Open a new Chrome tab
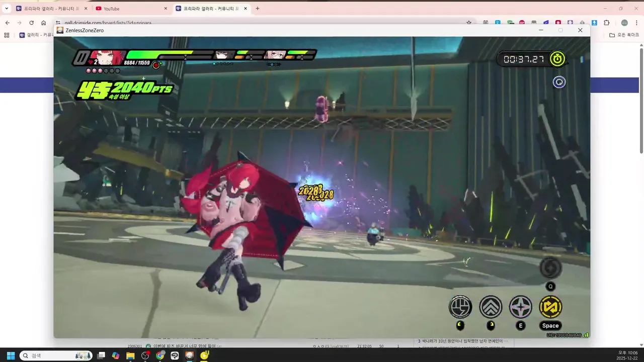644x362 pixels. [258, 9]
